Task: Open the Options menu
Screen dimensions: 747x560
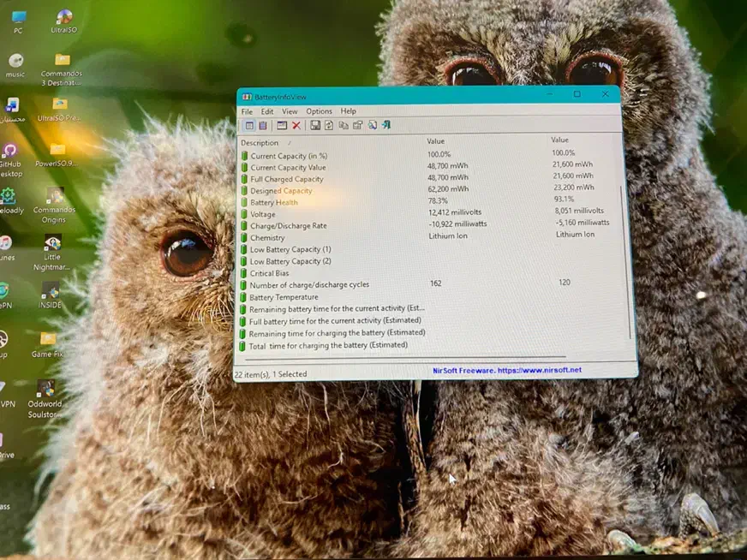Action: point(319,111)
